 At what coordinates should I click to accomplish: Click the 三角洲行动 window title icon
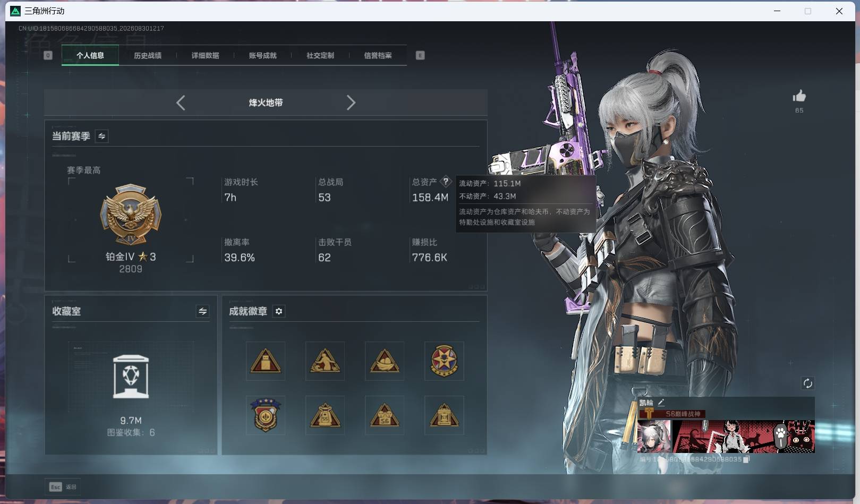[x=15, y=11]
